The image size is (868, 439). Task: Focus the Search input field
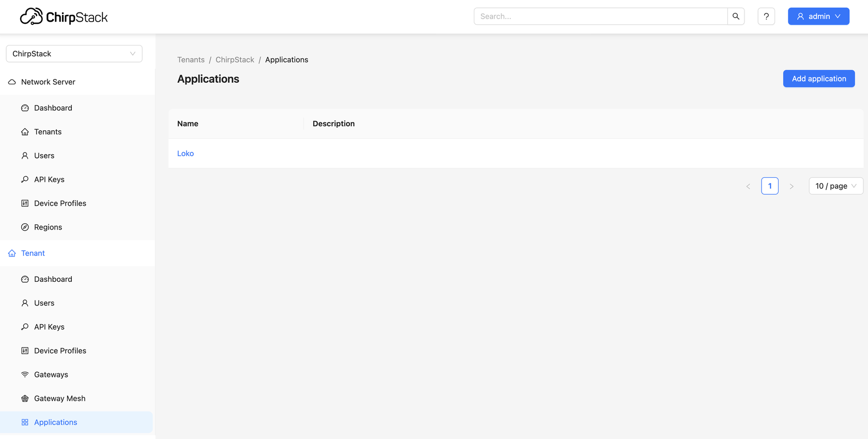[600, 16]
